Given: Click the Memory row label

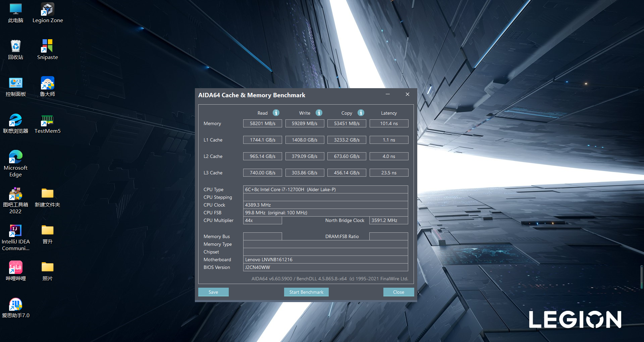Looking at the screenshot, I should pyautogui.click(x=212, y=123).
